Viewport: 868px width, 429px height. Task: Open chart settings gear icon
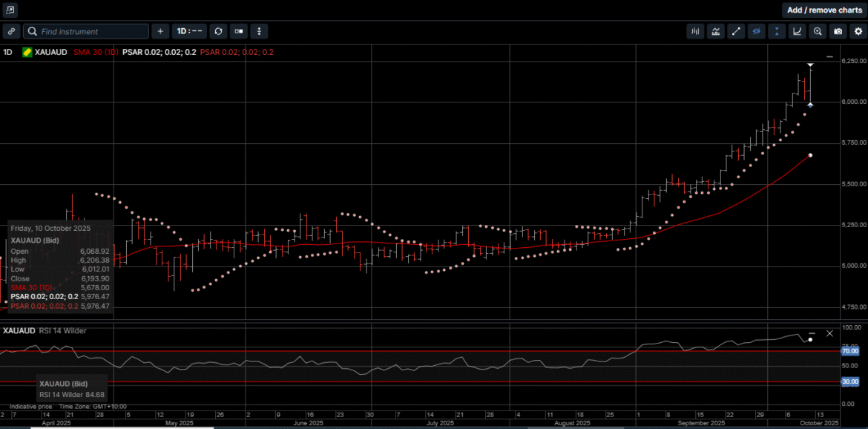(858, 31)
